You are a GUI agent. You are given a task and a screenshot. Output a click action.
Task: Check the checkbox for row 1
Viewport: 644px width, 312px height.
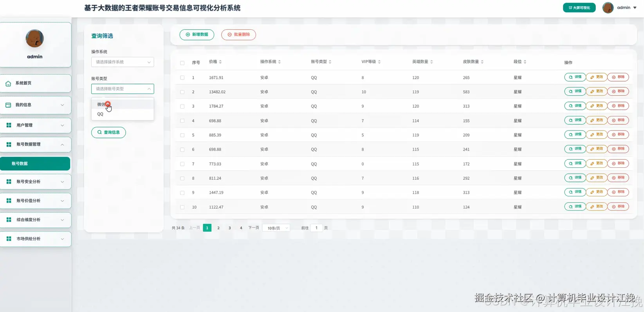182,78
